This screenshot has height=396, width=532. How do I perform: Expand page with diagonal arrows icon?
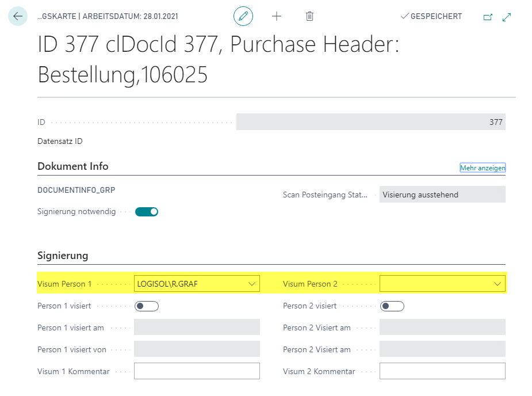click(507, 17)
